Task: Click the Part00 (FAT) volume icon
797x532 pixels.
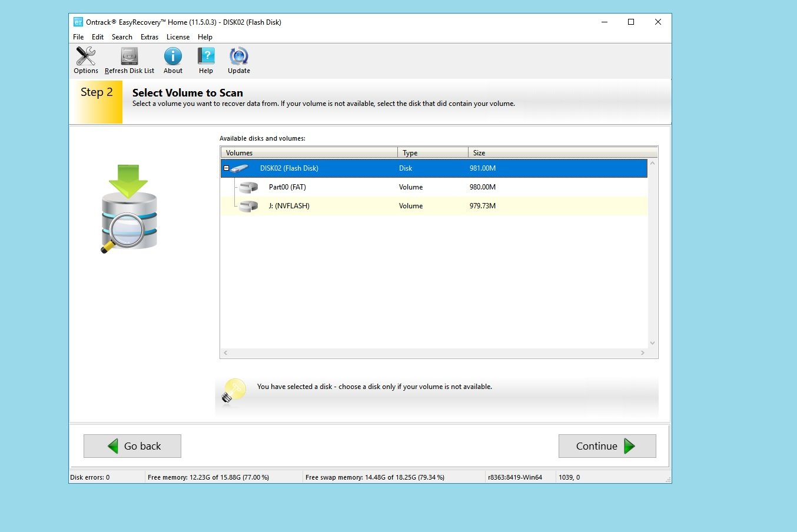Action: [x=248, y=187]
